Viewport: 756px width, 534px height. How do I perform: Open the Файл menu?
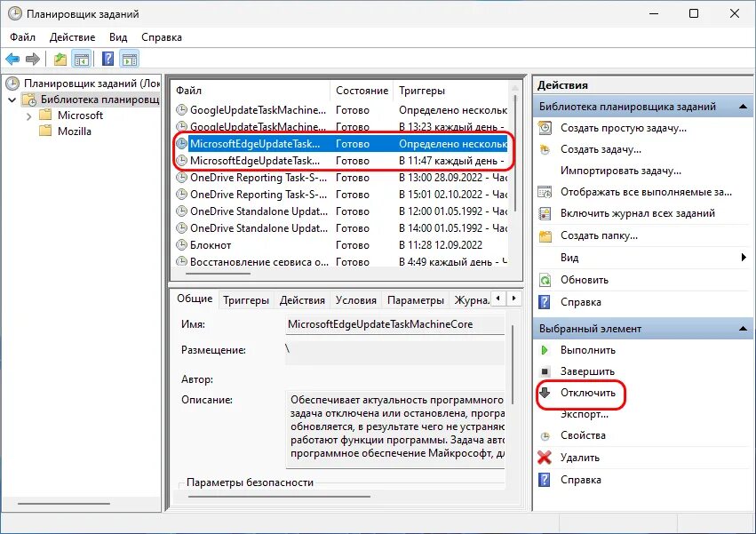(23, 37)
